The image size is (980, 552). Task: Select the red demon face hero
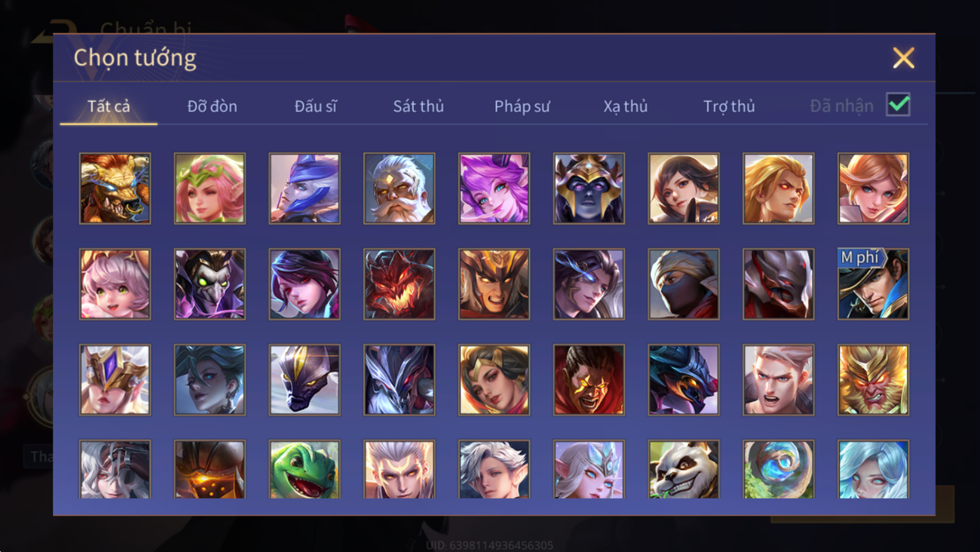tap(399, 284)
